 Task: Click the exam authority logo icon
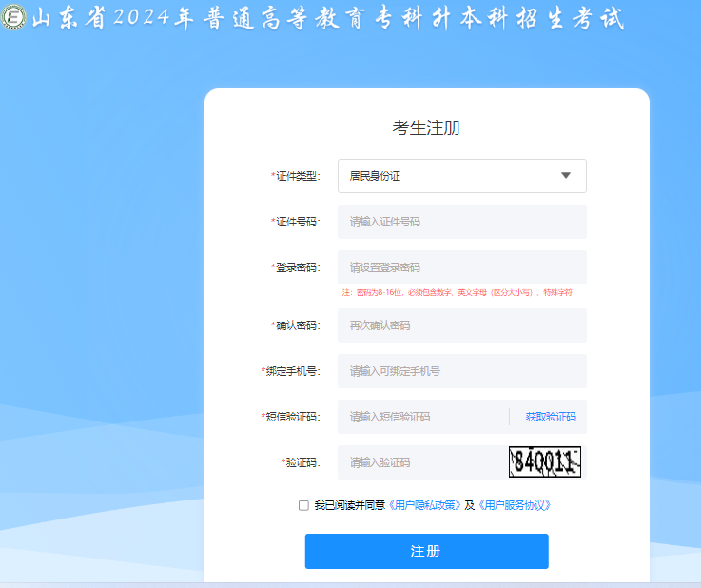point(15,20)
